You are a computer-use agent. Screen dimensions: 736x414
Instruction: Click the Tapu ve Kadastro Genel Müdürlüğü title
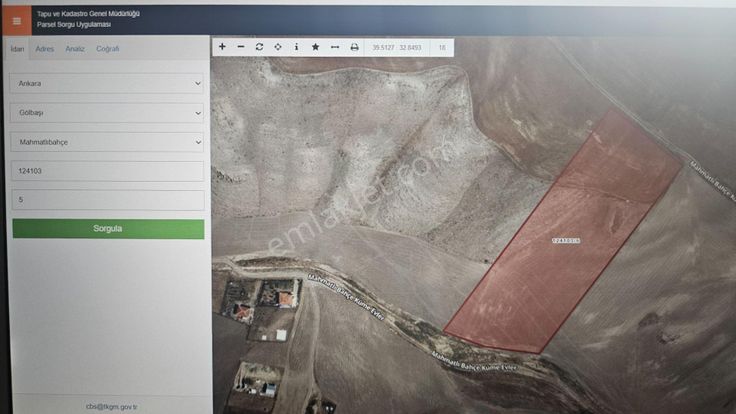(88, 14)
